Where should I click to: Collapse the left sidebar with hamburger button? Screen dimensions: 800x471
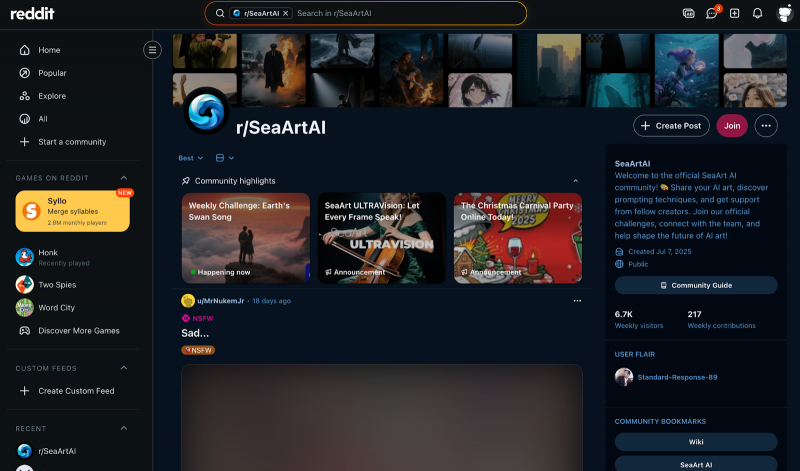152,50
